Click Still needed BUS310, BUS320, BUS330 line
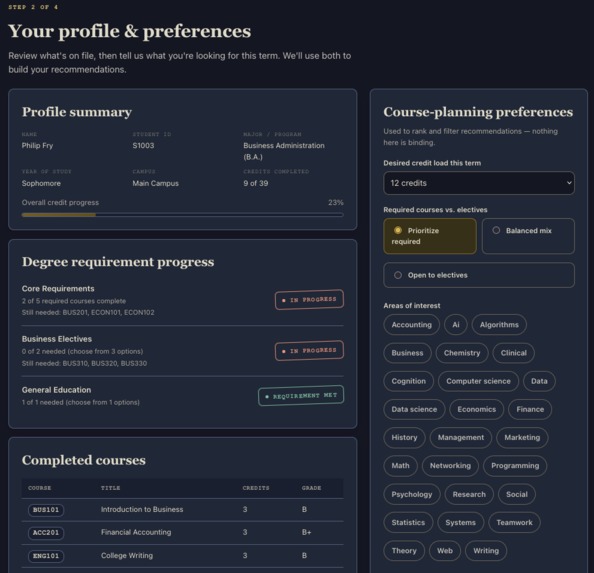The height and width of the screenshot is (573, 594). (84, 363)
